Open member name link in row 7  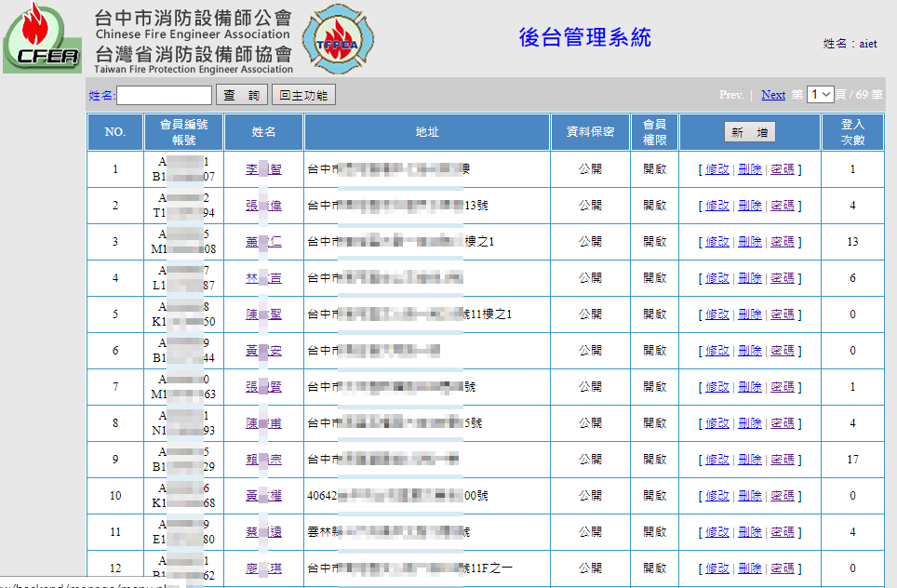point(263,387)
